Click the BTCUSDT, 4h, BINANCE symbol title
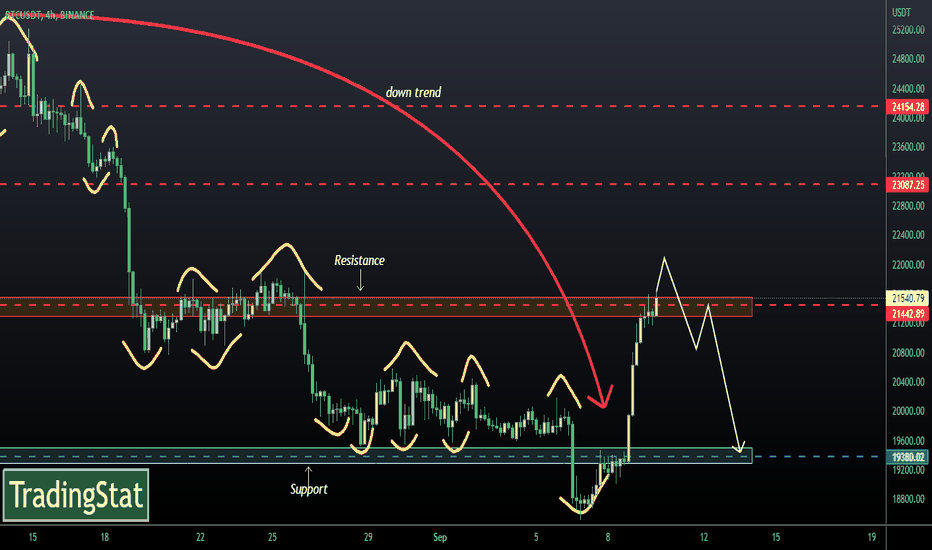The width and height of the screenshot is (932, 550). click(49, 15)
